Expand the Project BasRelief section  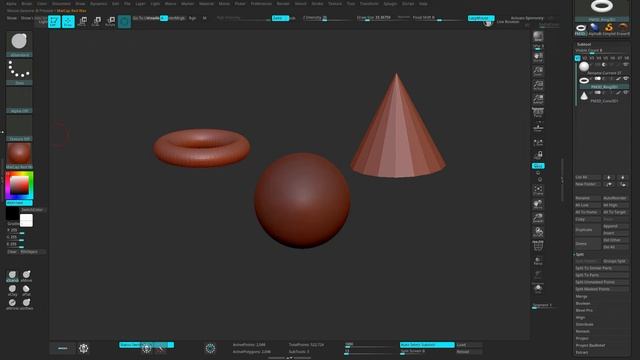point(590,345)
